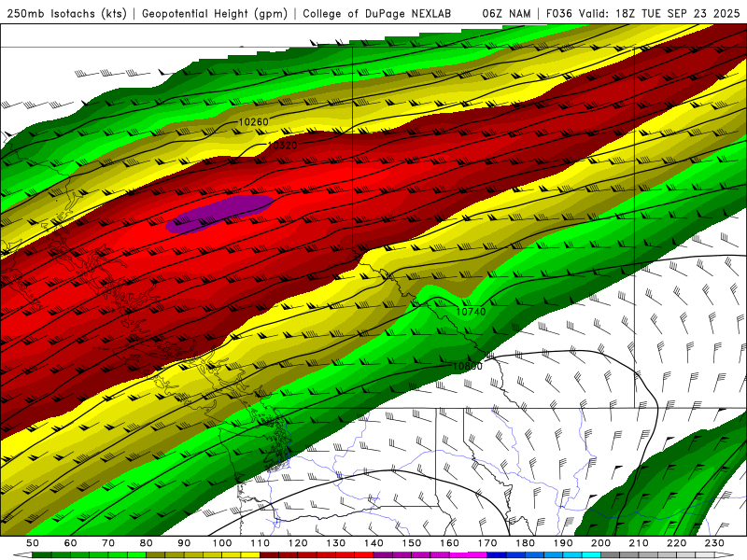Pick the magenta color bar swatch below 160
This screenshot has height=560, width=747.
point(458,555)
